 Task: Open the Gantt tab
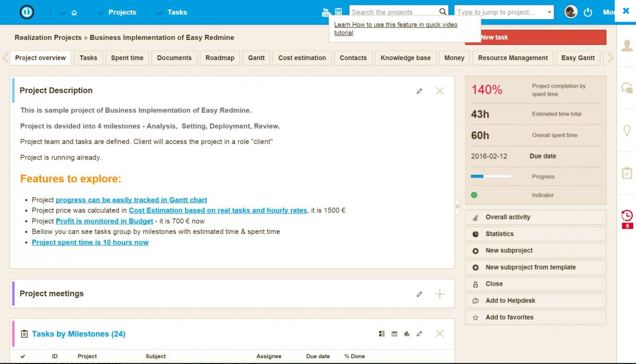(256, 58)
